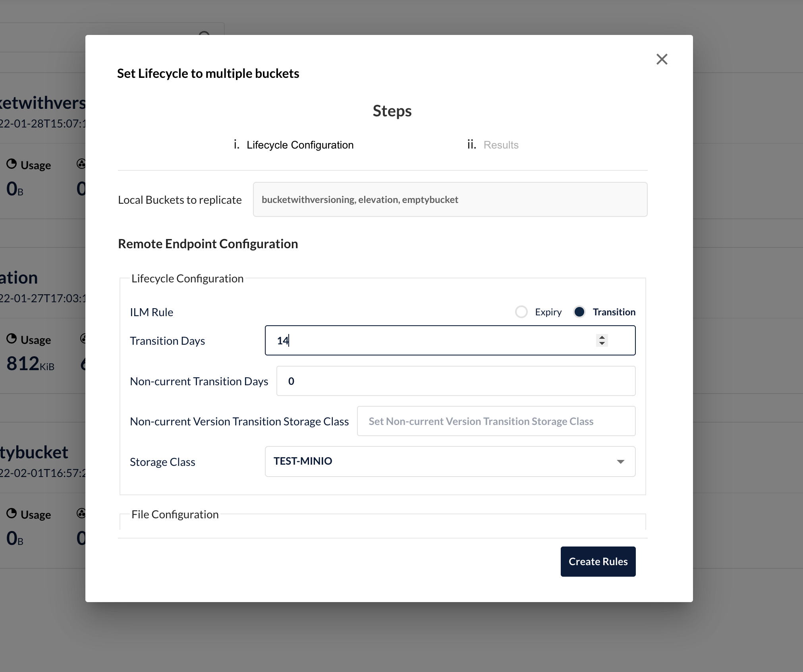The height and width of the screenshot is (672, 803).
Task: Click Non-current Version Transition Storage Class input
Action: (496, 421)
